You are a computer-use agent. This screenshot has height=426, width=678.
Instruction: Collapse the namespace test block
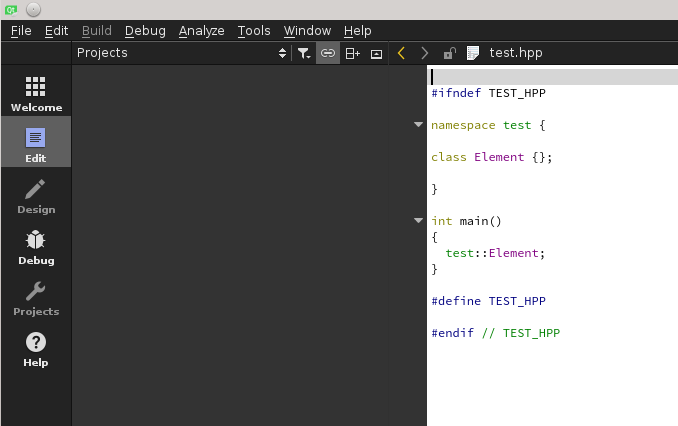point(418,125)
